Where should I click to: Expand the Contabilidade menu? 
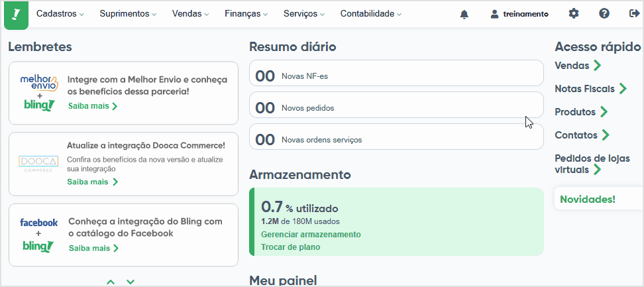tap(371, 14)
